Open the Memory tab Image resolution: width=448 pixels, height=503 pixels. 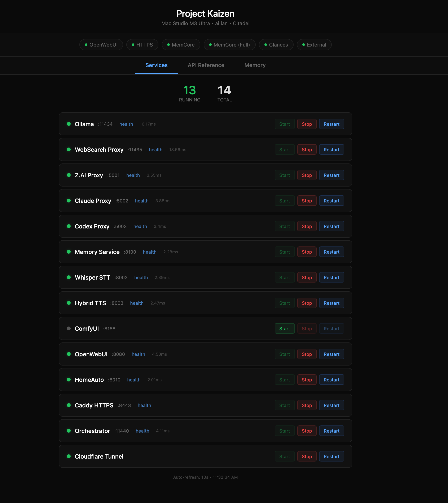coord(255,65)
